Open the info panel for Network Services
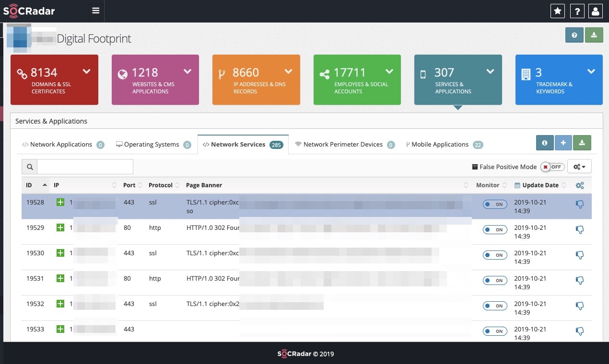Screen dimensions: 609x364 [x=545, y=142]
